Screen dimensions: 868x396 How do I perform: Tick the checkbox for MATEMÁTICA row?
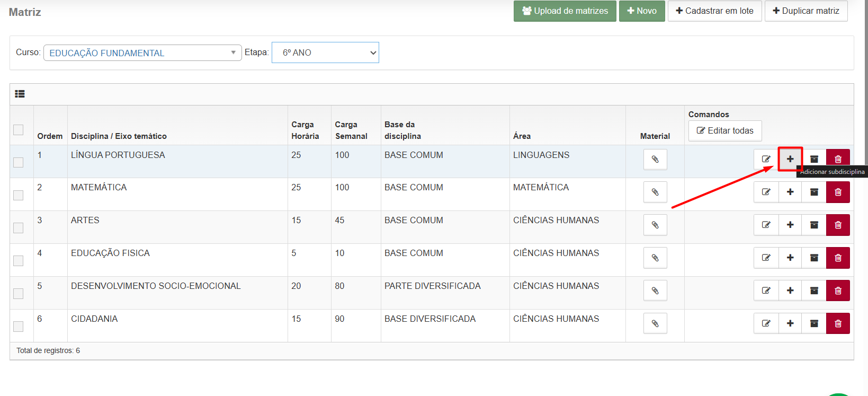tap(19, 195)
